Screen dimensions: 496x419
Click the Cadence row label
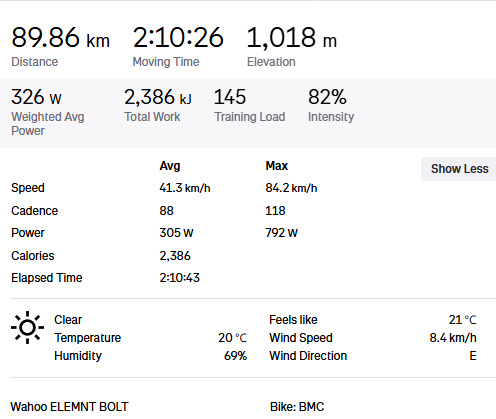pos(35,211)
